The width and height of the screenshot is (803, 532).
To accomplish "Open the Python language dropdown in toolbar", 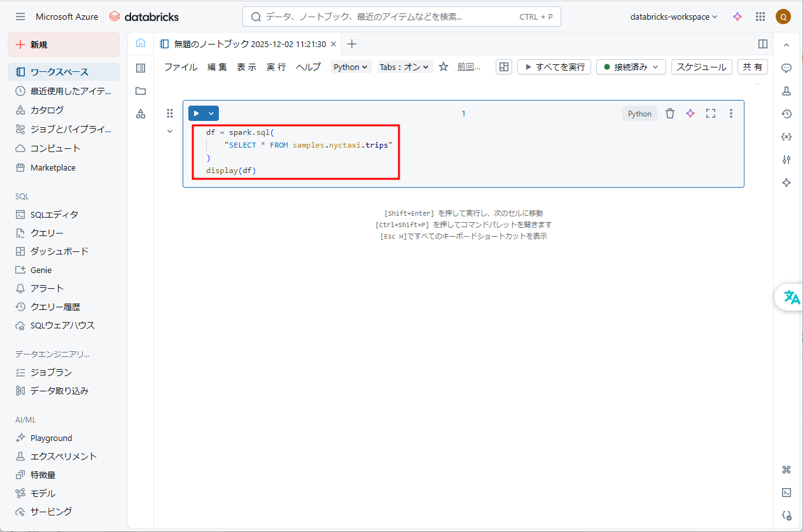I will [x=351, y=67].
